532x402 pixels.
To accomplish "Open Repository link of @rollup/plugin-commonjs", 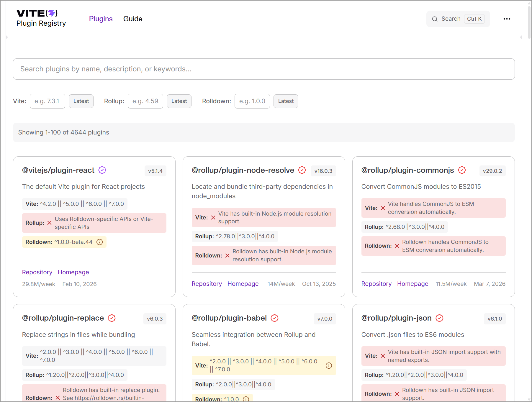I will click(377, 284).
